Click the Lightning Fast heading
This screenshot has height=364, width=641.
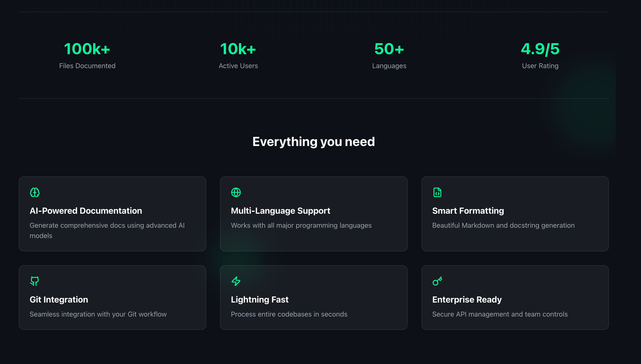[x=259, y=300]
